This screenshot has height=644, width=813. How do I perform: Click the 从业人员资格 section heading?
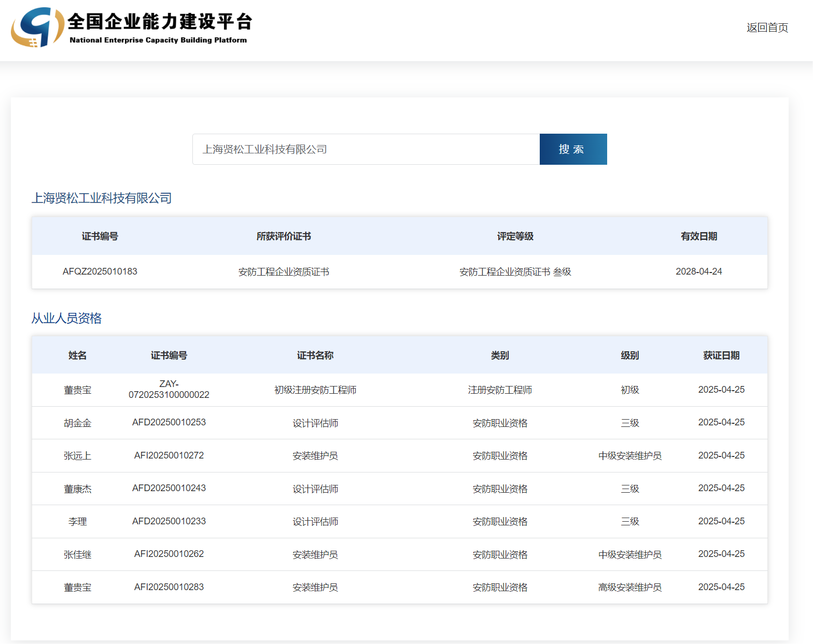(x=66, y=318)
